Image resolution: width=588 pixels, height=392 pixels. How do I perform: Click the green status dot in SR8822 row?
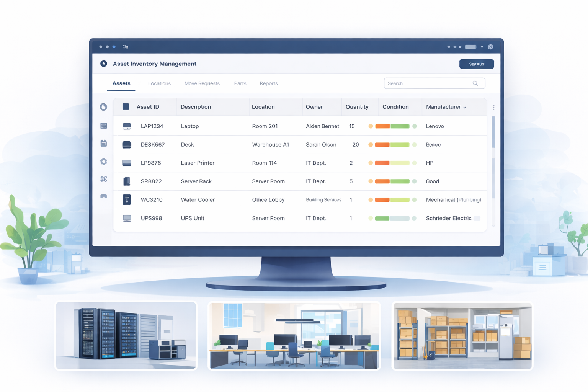(414, 181)
